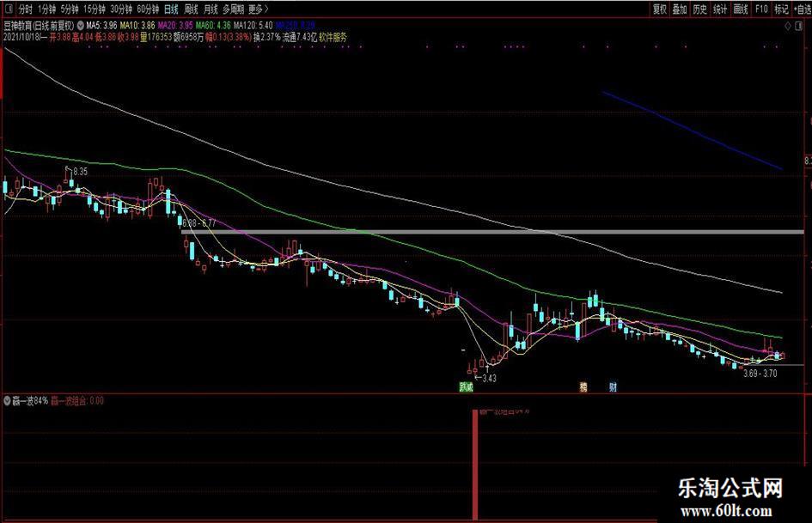The width and height of the screenshot is (812, 523).
Task: Open the F10 company info button
Action: pyautogui.click(x=761, y=9)
